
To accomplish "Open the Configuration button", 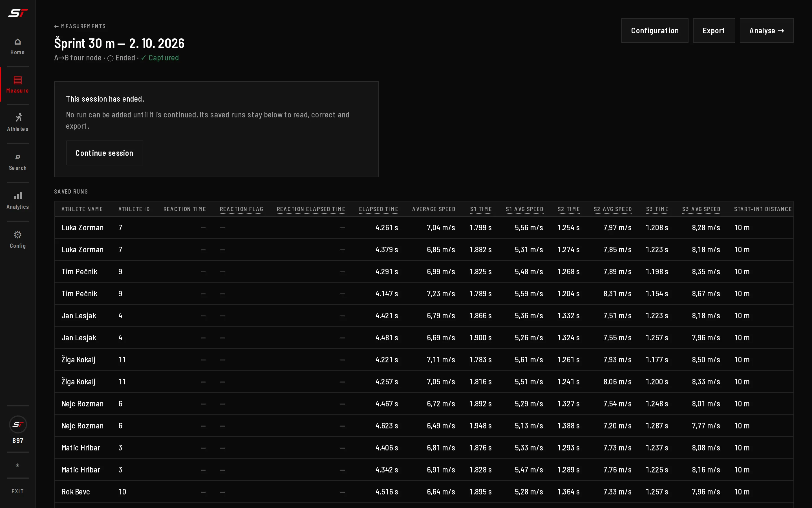I will 655,30.
